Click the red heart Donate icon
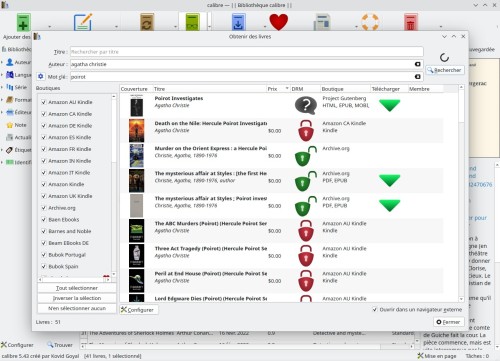 pyautogui.click(x=279, y=22)
